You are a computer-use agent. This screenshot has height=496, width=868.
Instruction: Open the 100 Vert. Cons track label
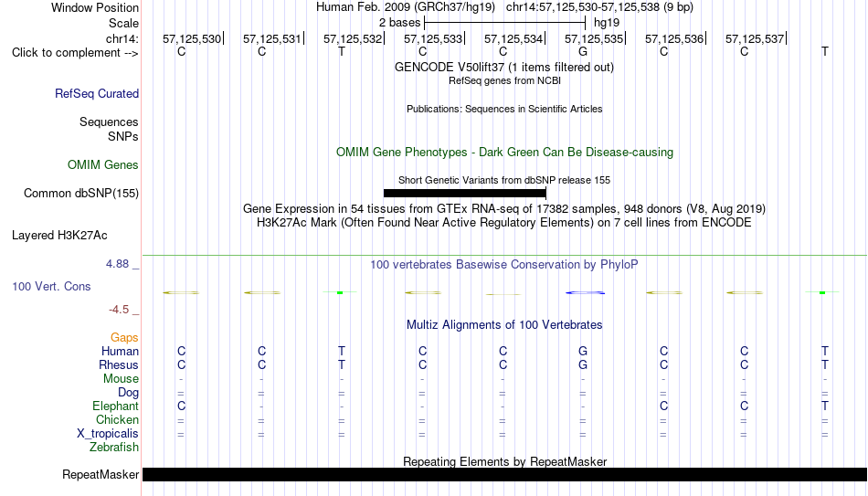point(51,286)
